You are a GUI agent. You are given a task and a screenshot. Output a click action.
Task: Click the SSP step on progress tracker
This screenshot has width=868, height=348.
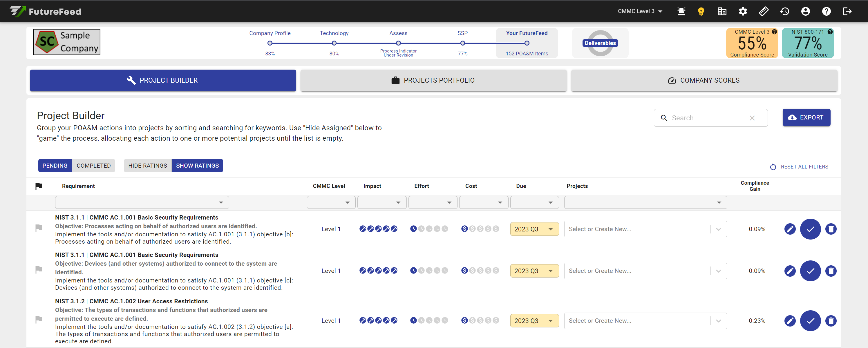(x=462, y=43)
